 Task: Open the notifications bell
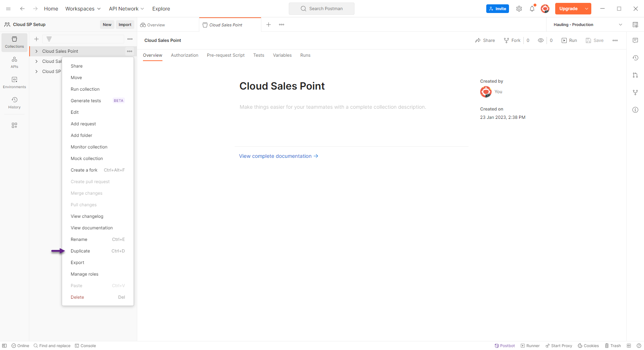[532, 9]
